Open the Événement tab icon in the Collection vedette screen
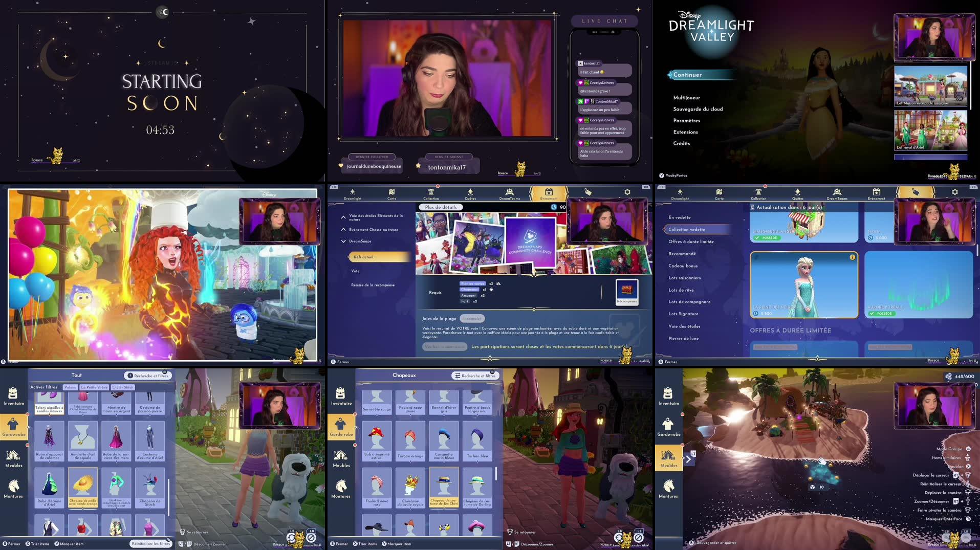980x550 pixels. (x=876, y=194)
